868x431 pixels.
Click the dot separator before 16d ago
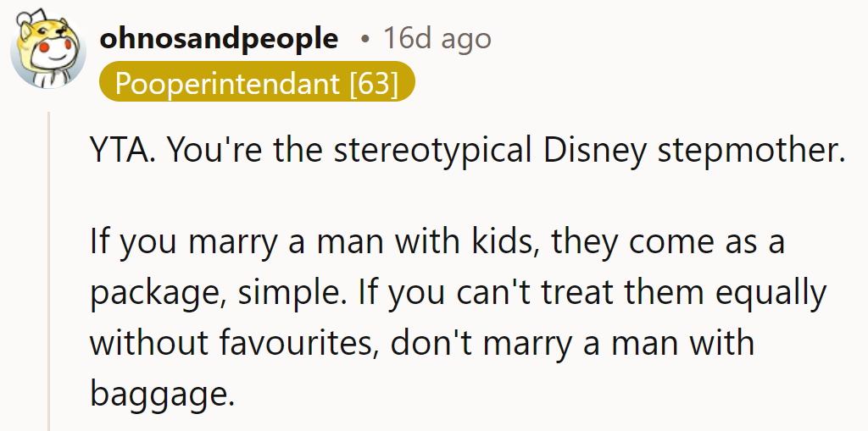(x=364, y=39)
